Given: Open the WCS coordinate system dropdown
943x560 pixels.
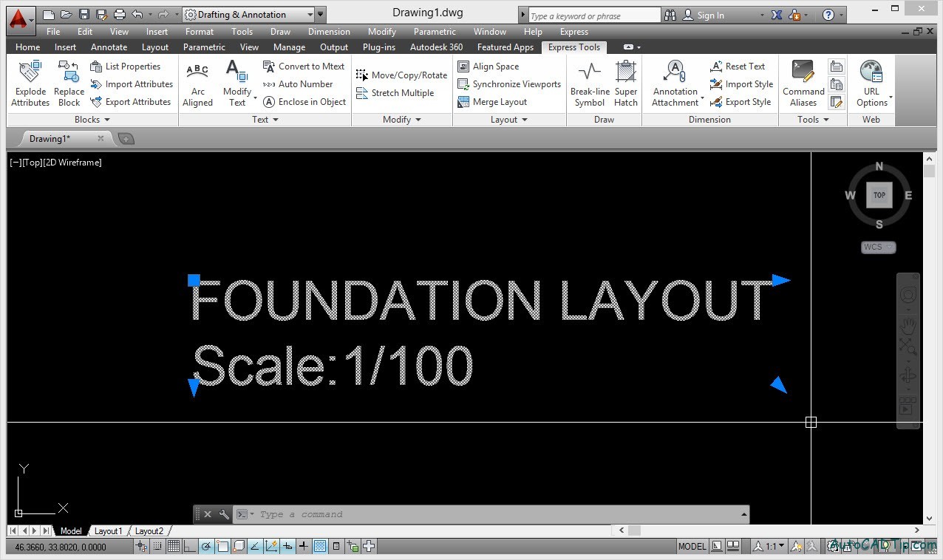Looking at the screenshot, I should pos(879,247).
